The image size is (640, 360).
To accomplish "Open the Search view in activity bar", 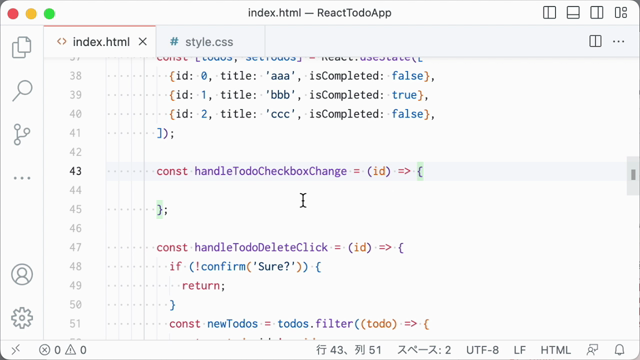I will pyautogui.click(x=22, y=90).
